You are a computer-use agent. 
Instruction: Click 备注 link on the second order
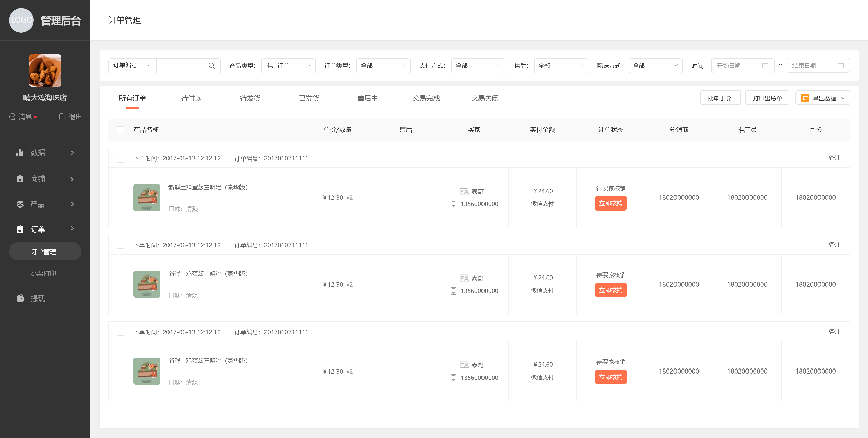click(x=835, y=245)
